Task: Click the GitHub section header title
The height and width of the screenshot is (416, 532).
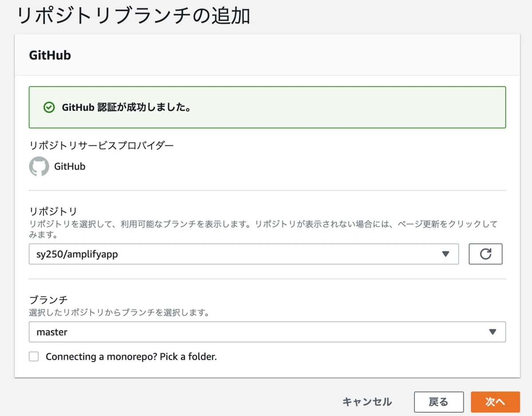Action: pyautogui.click(x=50, y=55)
